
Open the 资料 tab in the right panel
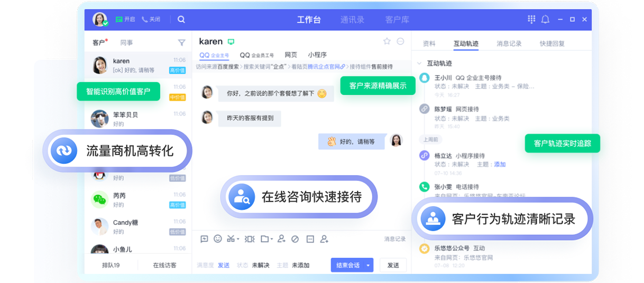(x=429, y=44)
